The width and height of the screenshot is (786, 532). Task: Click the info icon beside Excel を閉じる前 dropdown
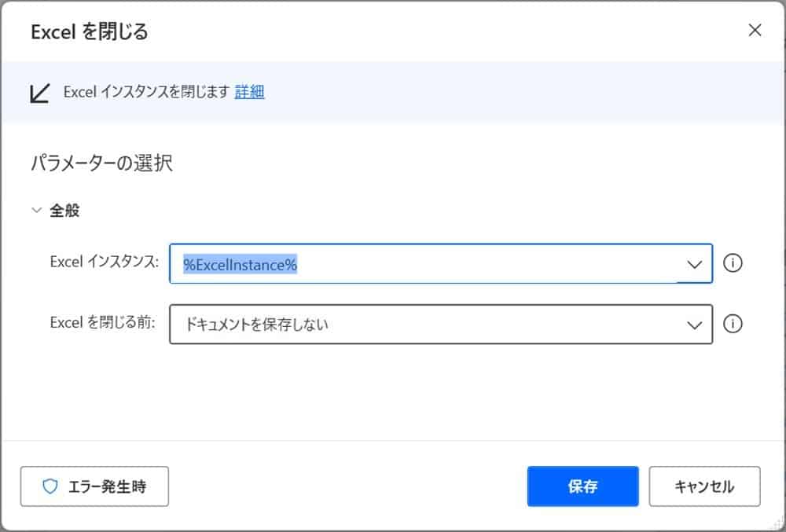[x=733, y=324]
